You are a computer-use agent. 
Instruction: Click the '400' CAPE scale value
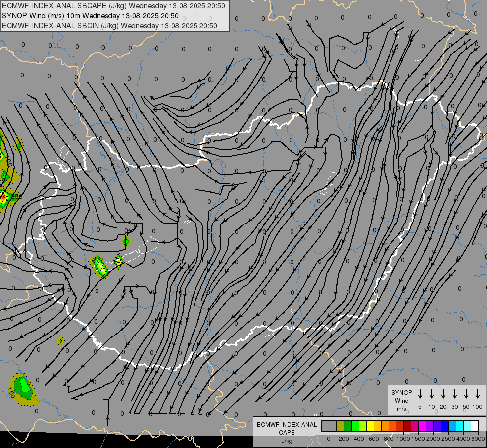359,439
